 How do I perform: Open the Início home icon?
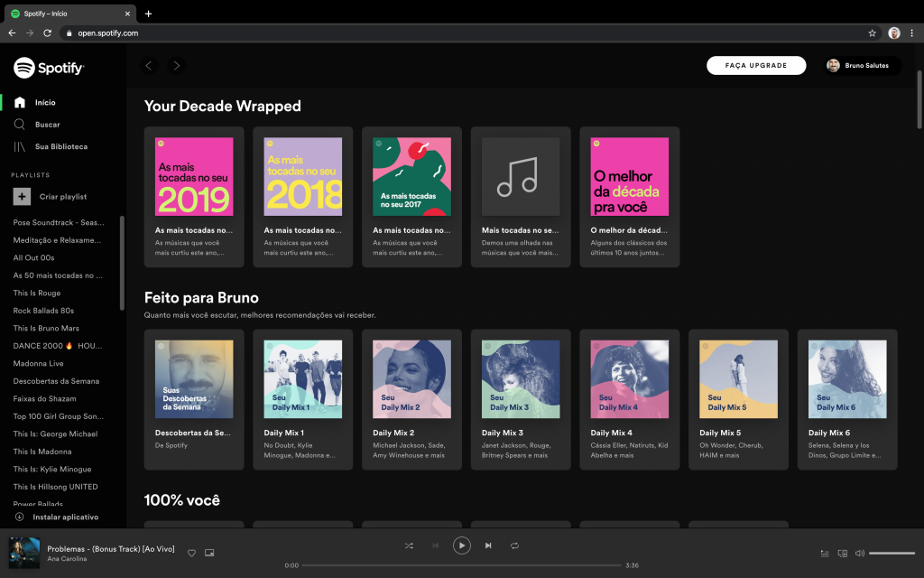click(20, 102)
